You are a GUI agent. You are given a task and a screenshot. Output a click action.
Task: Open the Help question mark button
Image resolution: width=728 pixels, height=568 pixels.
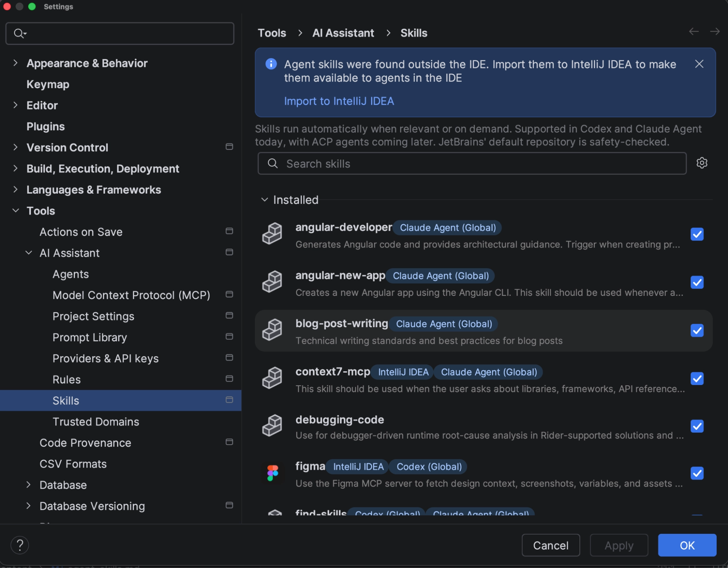point(20,545)
